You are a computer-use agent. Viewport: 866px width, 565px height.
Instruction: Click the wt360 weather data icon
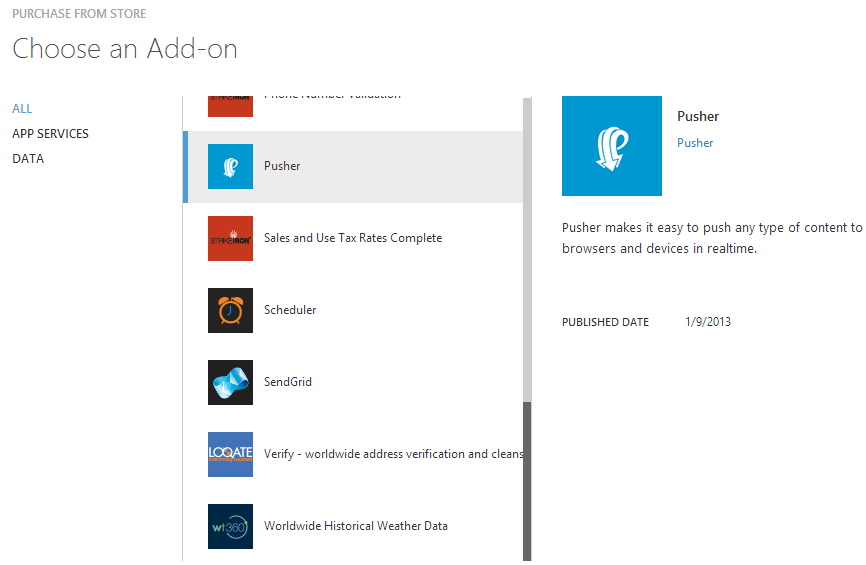point(230,526)
